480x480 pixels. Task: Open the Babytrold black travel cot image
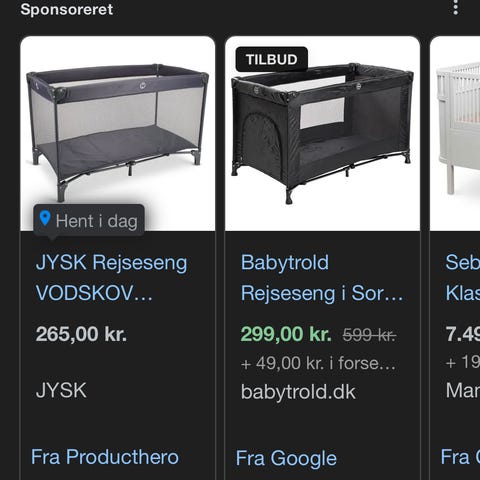point(322,133)
